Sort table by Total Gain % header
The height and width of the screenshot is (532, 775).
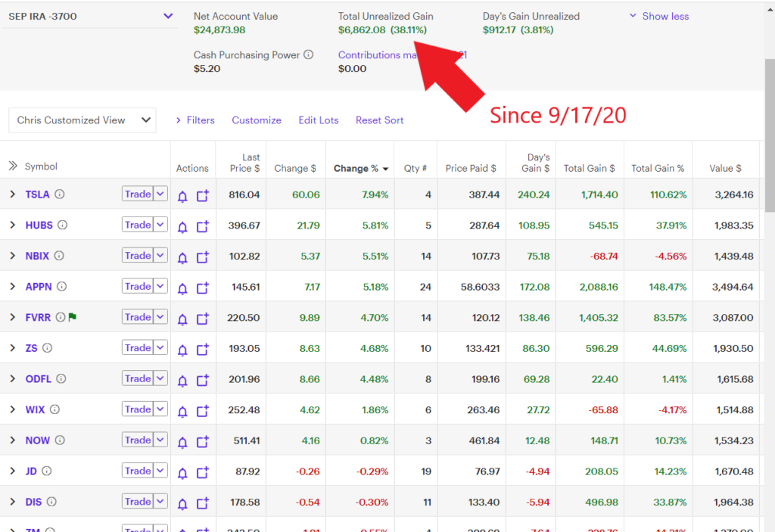(x=657, y=168)
